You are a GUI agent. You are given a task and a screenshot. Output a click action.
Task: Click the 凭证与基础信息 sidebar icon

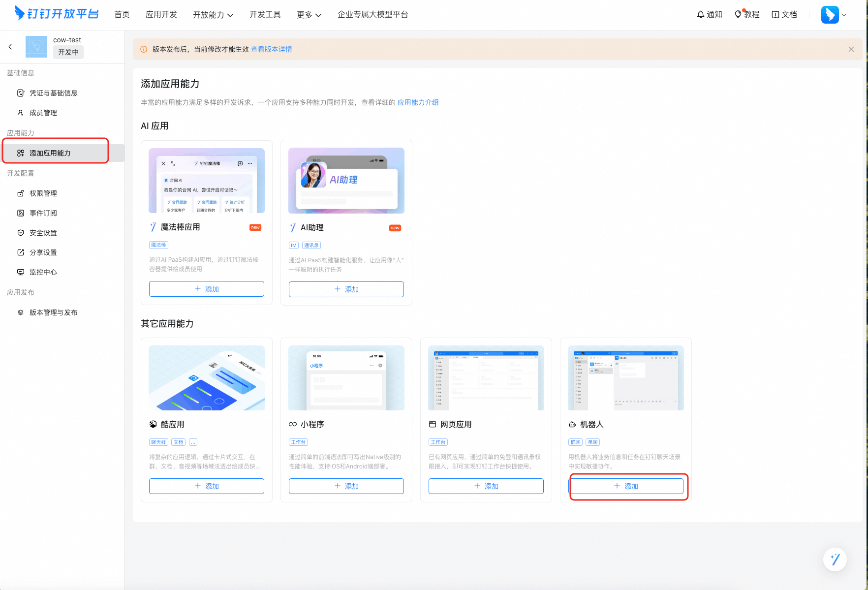21,93
